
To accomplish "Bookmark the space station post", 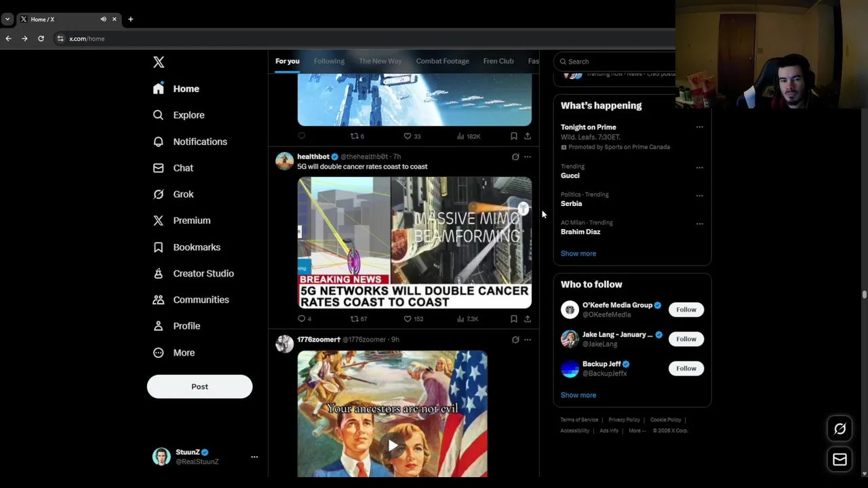I will pyautogui.click(x=514, y=136).
